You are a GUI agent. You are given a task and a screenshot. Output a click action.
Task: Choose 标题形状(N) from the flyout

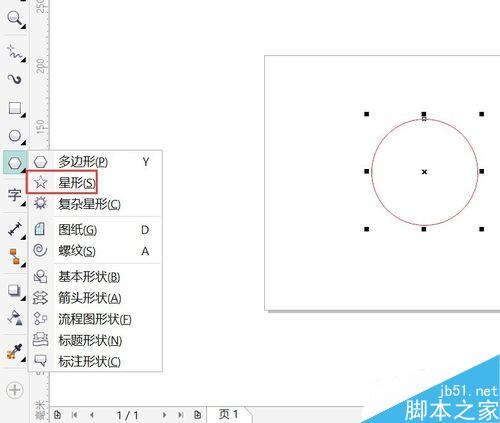click(95, 340)
